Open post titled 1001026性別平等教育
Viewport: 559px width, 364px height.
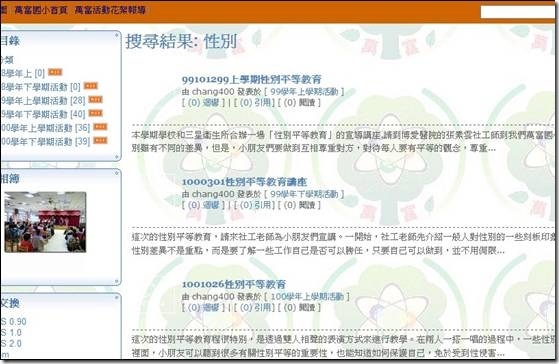[x=234, y=284]
